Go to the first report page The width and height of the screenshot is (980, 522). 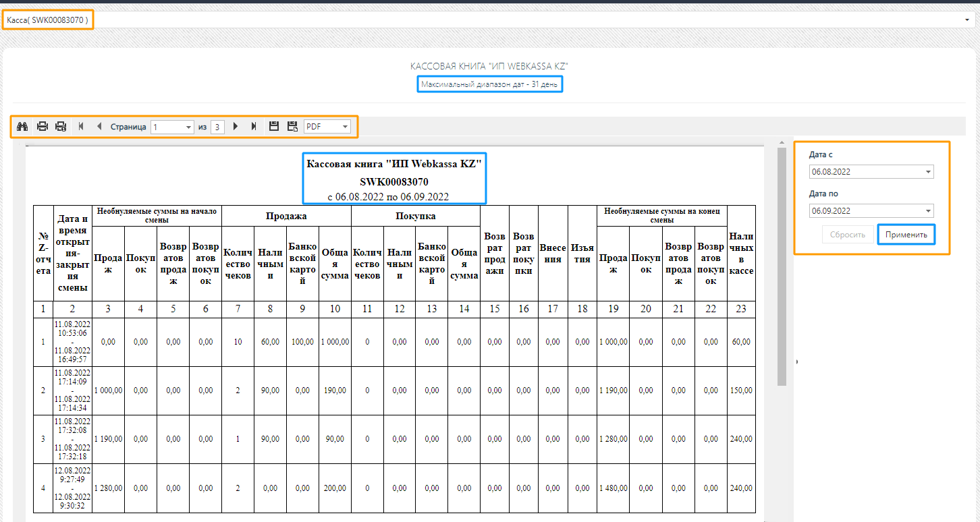(82, 126)
